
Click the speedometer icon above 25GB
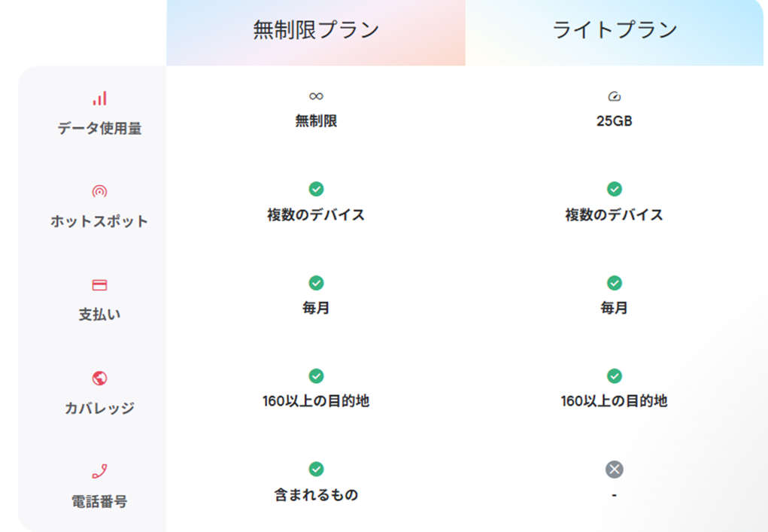[x=614, y=96]
